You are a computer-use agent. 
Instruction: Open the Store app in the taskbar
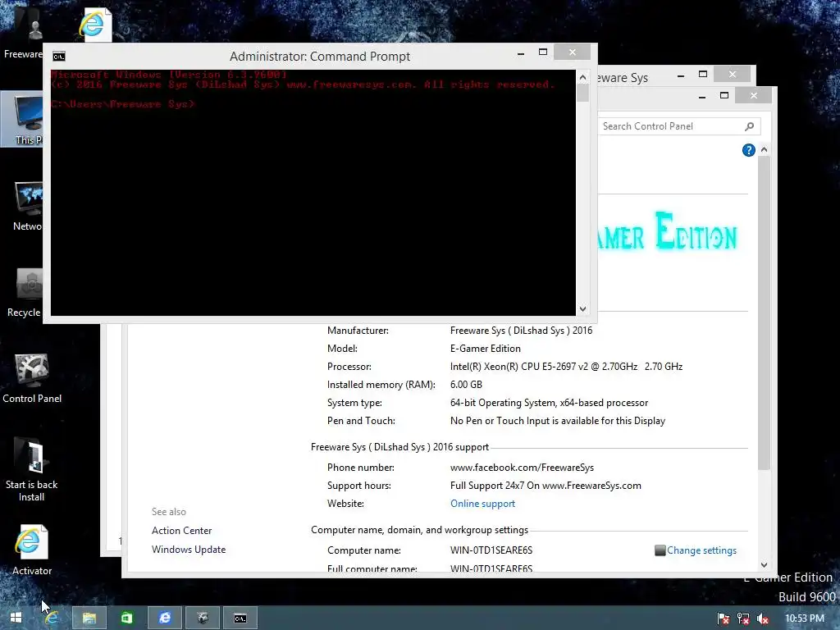coord(126,618)
